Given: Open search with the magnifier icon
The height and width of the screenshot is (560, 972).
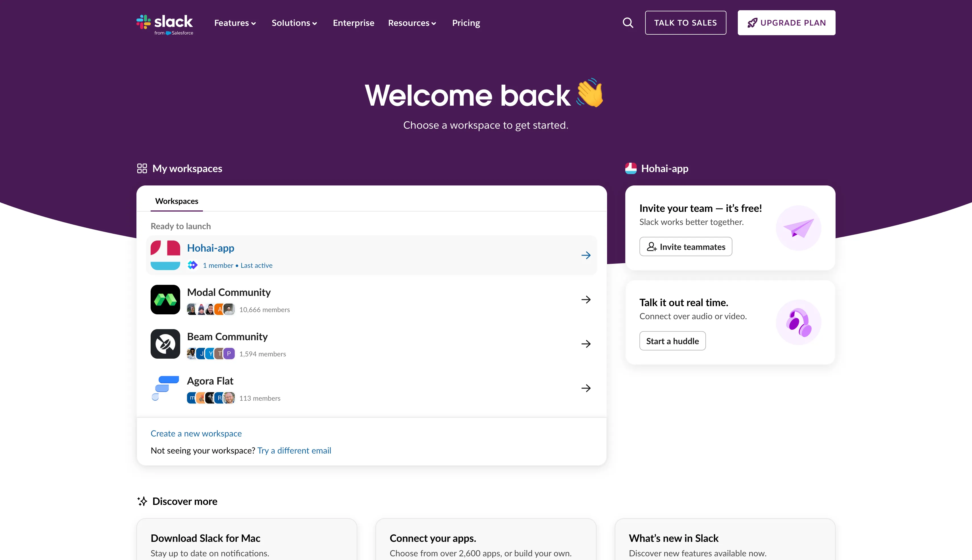Looking at the screenshot, I should [x=628, y=23].
